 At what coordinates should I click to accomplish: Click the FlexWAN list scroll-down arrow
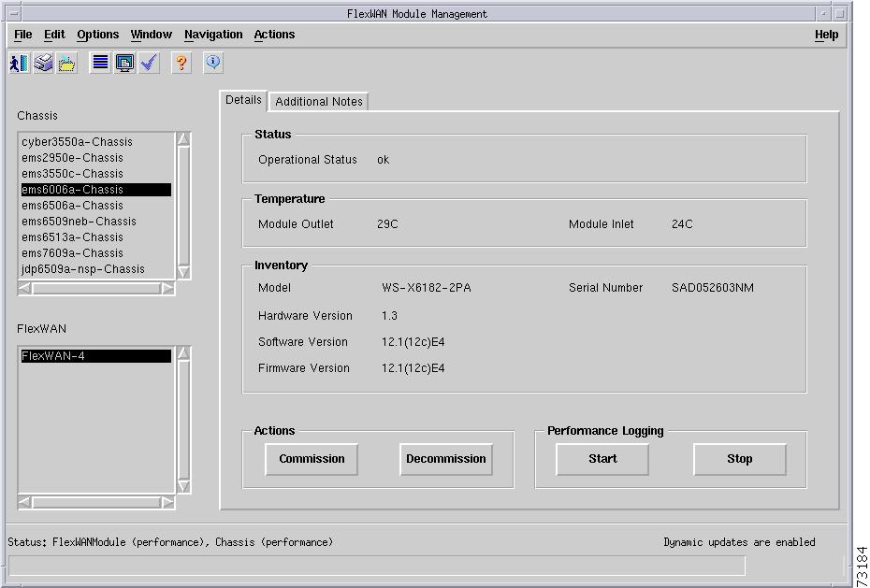(183, 486)
